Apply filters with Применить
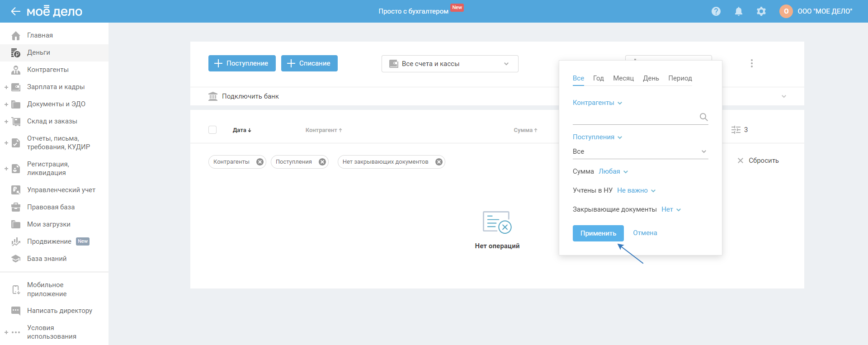Screen dimensions: 868x345 point(598,233)
